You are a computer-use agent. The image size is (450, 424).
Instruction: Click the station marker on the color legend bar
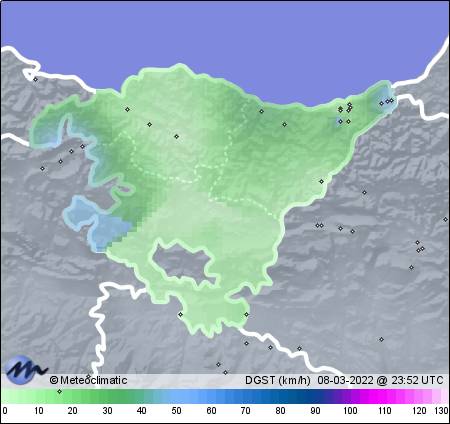[59, 391]
